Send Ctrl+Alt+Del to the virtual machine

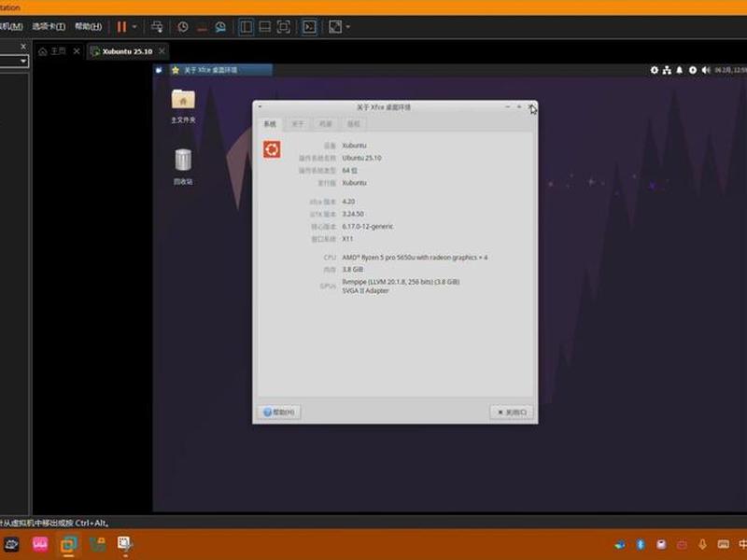coord(157,27)
